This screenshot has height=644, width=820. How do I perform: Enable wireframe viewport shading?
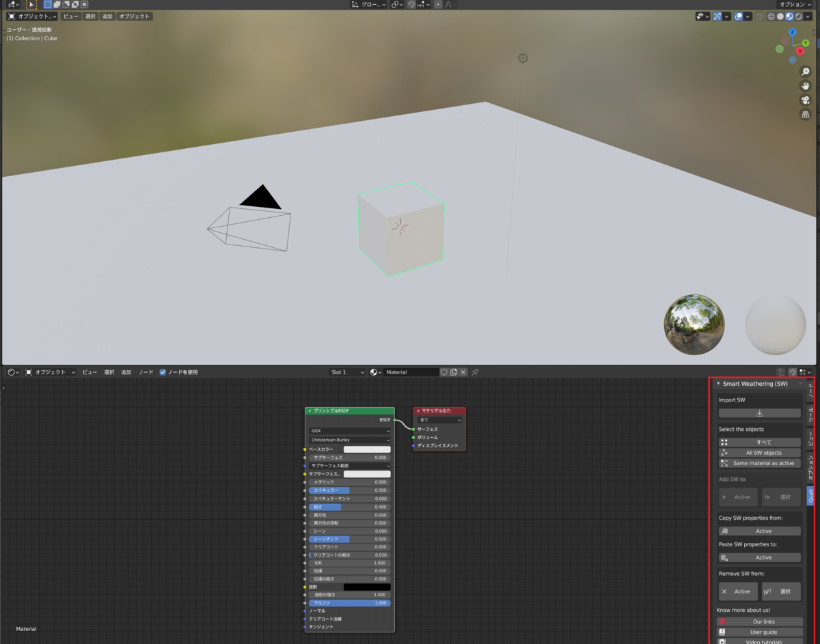[771, 16]
